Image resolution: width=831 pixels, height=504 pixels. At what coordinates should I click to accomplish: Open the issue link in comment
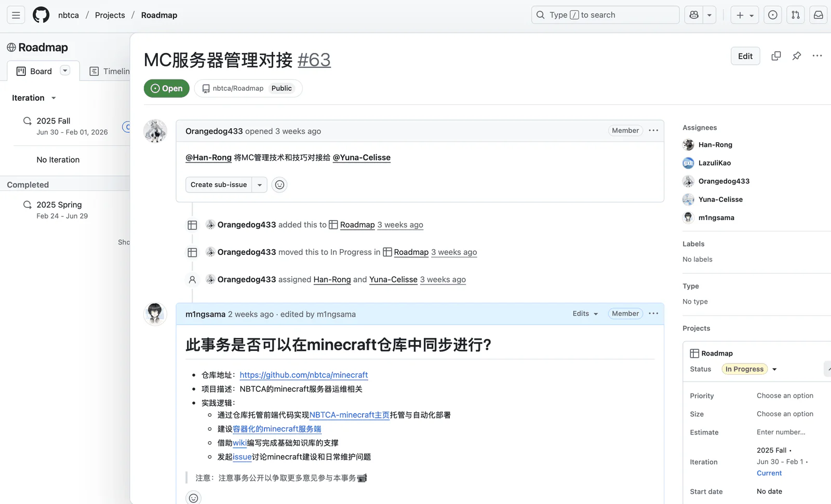[242, 457]
